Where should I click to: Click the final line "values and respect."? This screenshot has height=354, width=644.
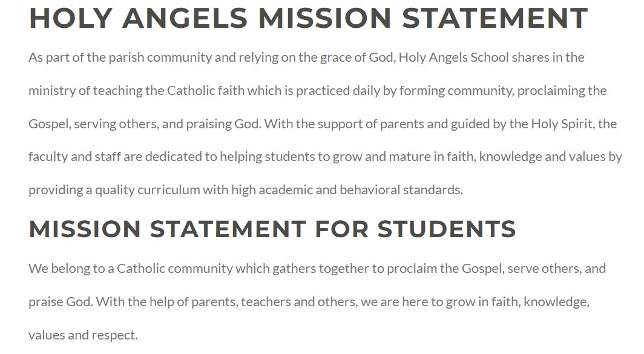tap(83, 335)
